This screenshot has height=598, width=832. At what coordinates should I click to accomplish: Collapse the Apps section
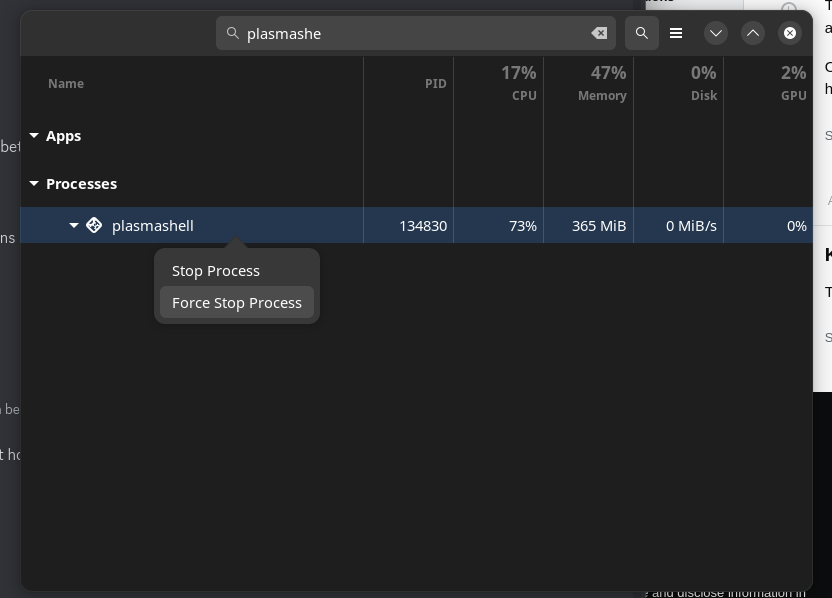coord(34,136)
